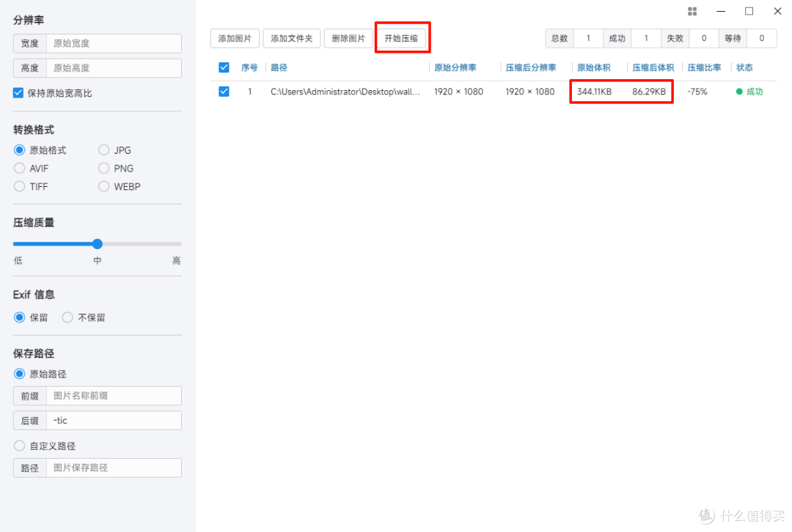Select 自定义路径 save option
This screenshot has width=792, height=532.
[x=19, y=446]
